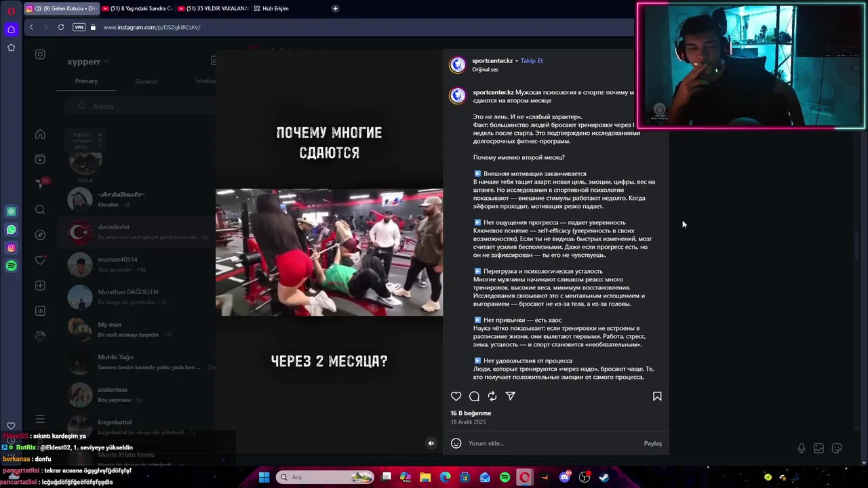
Task: Play the gym reel video
Action: click(329, 252)
